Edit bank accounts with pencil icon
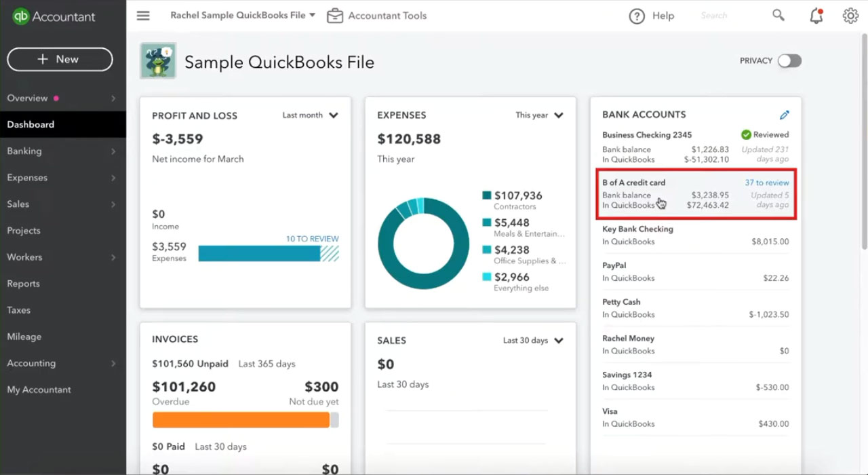This screenshot has height=475, width=868. pos(785,115)
